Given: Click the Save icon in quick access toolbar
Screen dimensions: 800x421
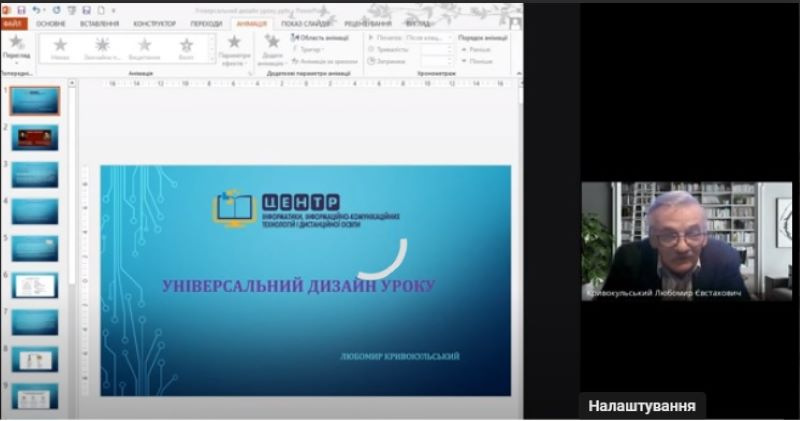Looking at the screenshot, I should coord(21,10).
